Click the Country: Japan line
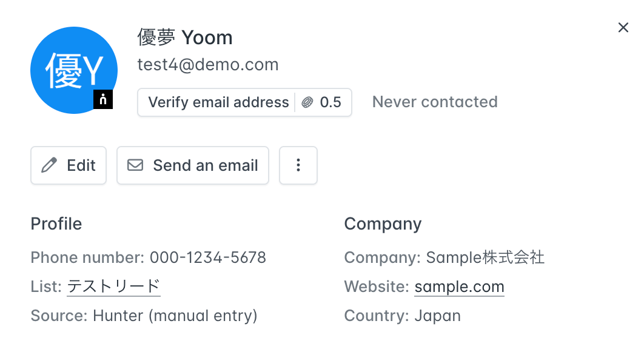This screenshot has width=644, height=338. (x=403, y=316)
